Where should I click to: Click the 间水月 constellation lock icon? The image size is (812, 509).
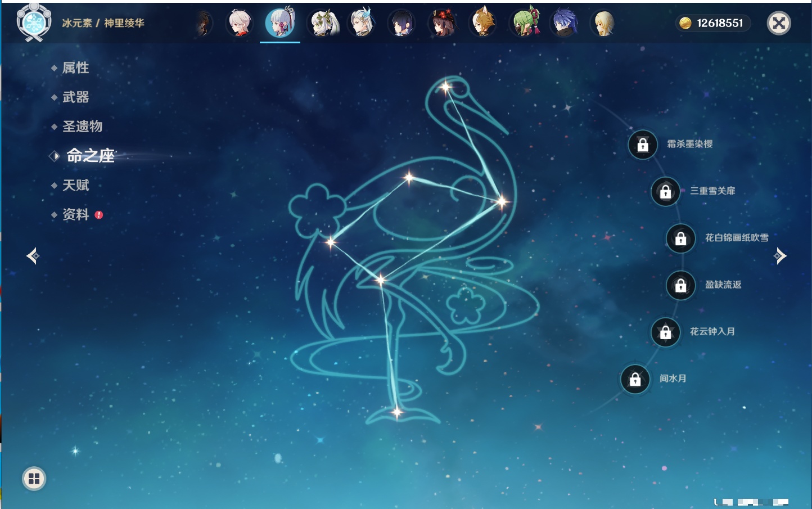click(635, 379)
